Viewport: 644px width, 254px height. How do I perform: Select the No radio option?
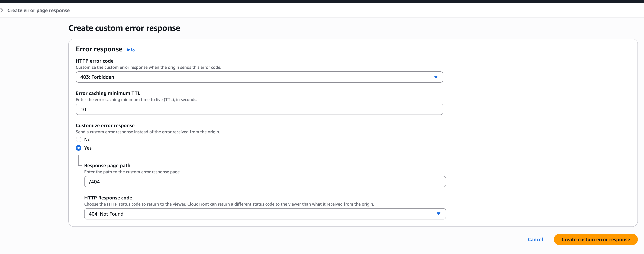click(79, 139)
